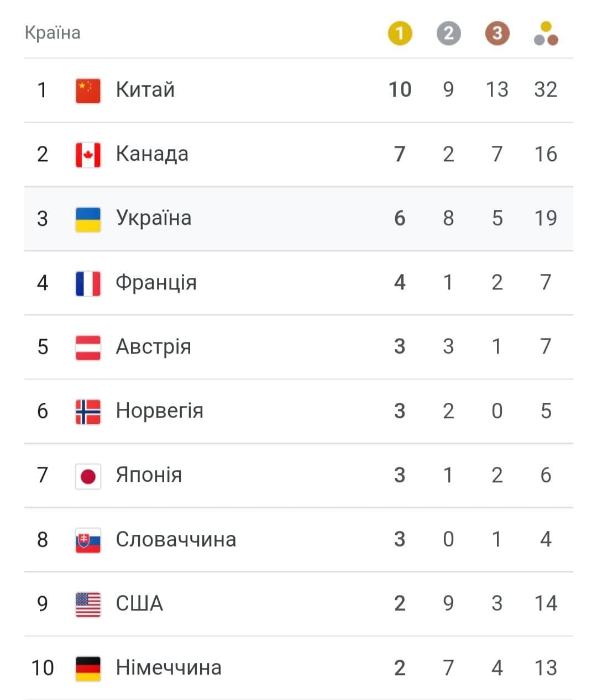Click the Країна column header
This screenshot has height=700, width=597.
(x=53, y=33)
